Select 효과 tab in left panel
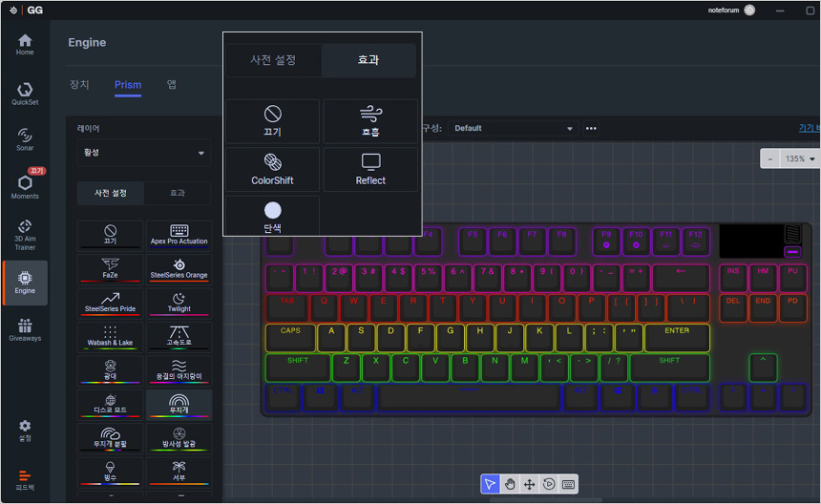 pos(178,193)
